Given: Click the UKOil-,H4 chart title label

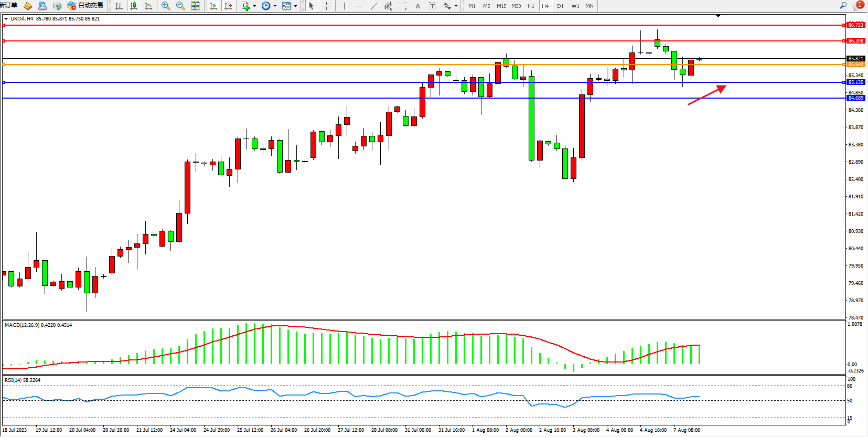Looking at the screenshot, I should (22, 18).
